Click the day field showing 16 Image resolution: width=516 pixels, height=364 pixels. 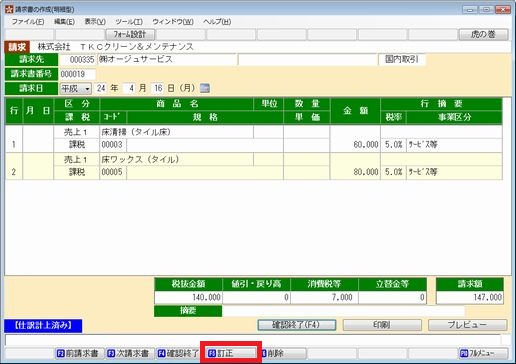click(x=158, y=88)
